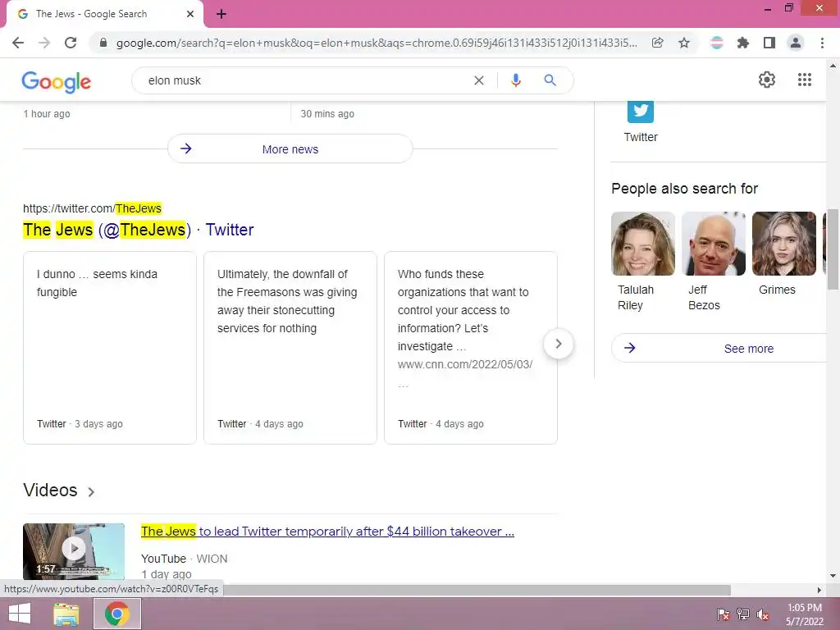Click the Twitter profile icon in sidebar
The image size is (840, 630).
(641, 111)
